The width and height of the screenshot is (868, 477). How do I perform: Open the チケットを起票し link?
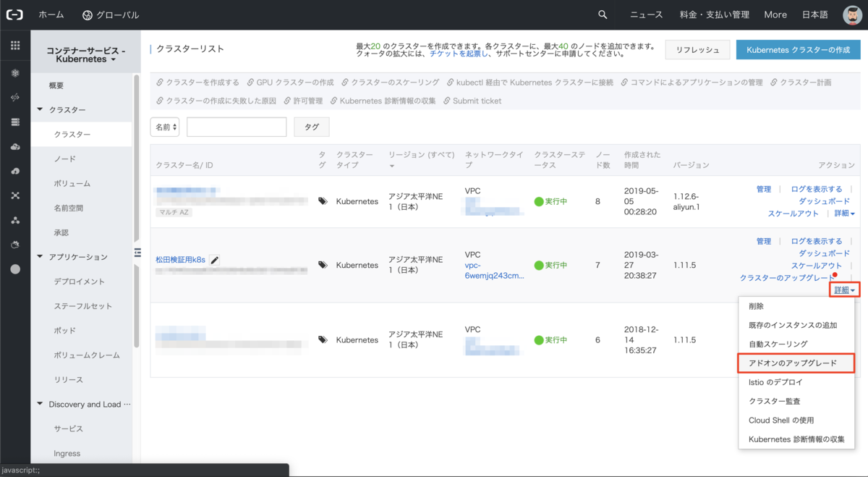pyautogui.click(x=459, y=54)
